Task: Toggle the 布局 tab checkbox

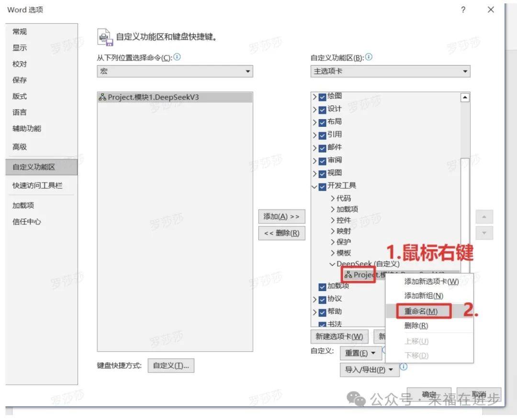Action: click(323, 123)
